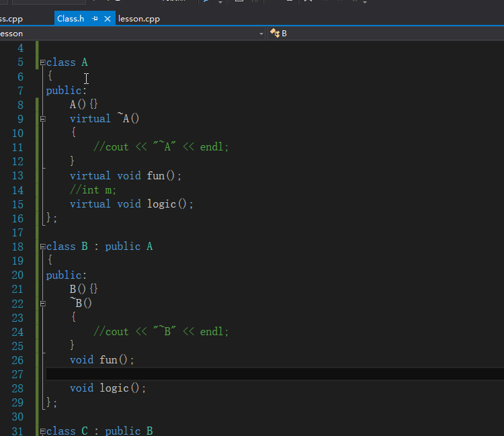Click the empty highlighted line 27
This screenshot has width=504, height=436.
(x=275, y=374)
